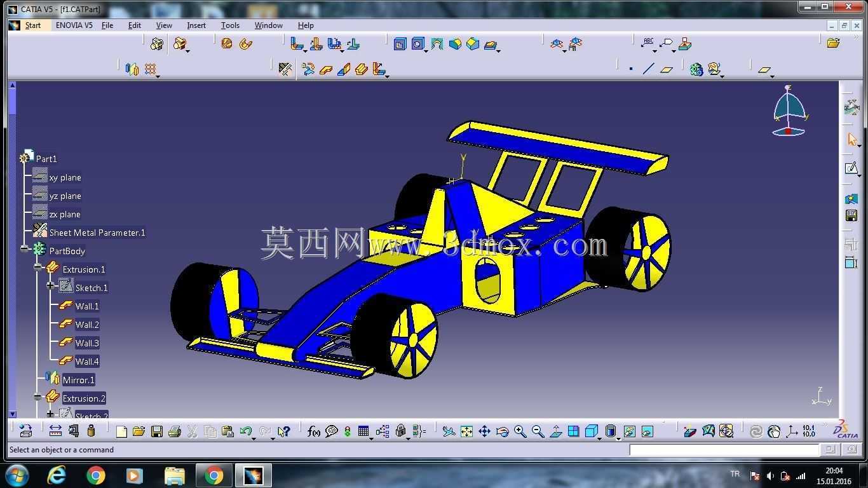Select Sheet Metal Parameter.1 tree item
This screenshot has height=488, width=868.
tap(97, 233)
